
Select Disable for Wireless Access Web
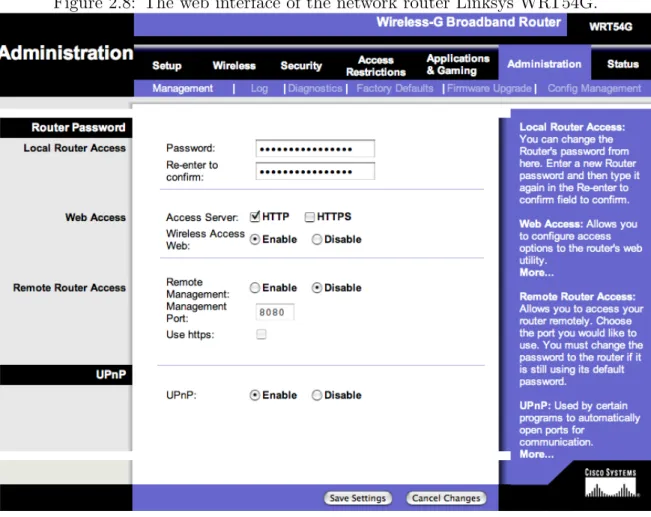(x=317, y=240)
